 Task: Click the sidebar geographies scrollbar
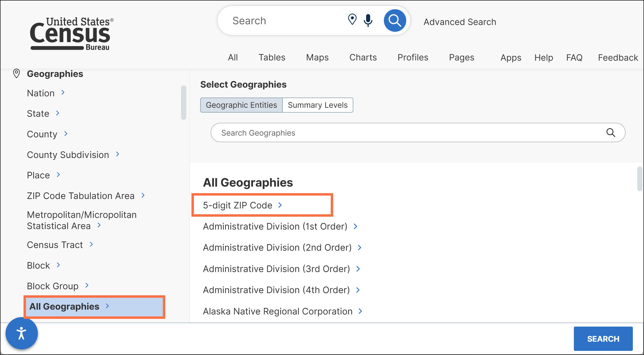(184, 103)
